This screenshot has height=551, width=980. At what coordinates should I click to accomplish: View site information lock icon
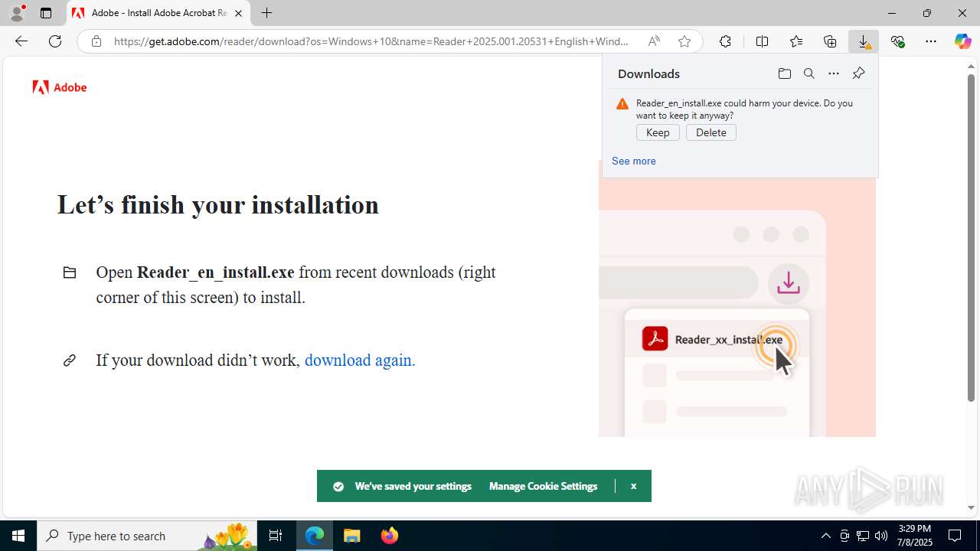[x=96, y=41]
